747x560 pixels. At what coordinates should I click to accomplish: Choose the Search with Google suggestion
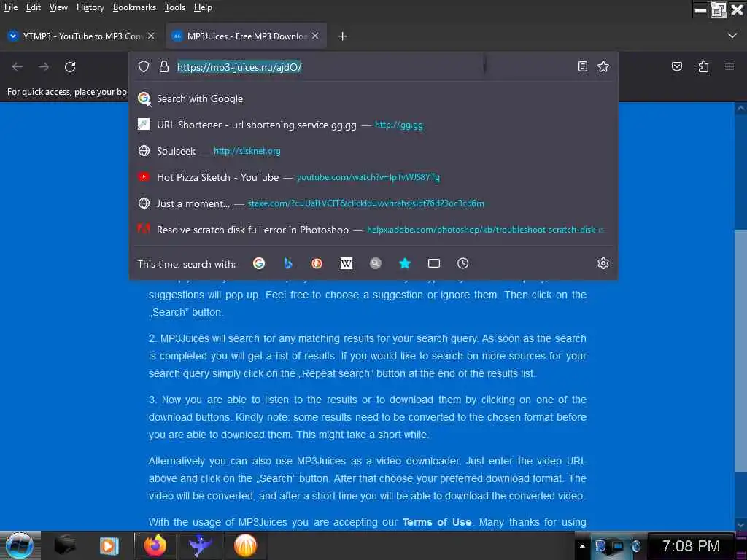(x=373, y=98)
